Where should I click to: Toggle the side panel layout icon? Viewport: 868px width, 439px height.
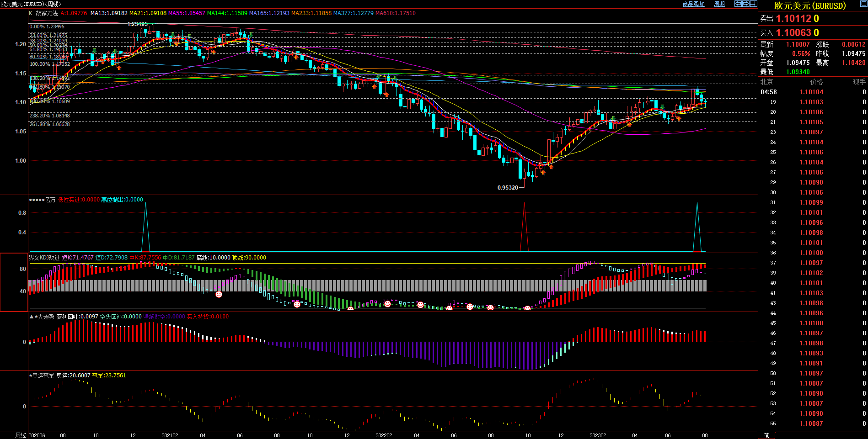click(x=754, y=4)
